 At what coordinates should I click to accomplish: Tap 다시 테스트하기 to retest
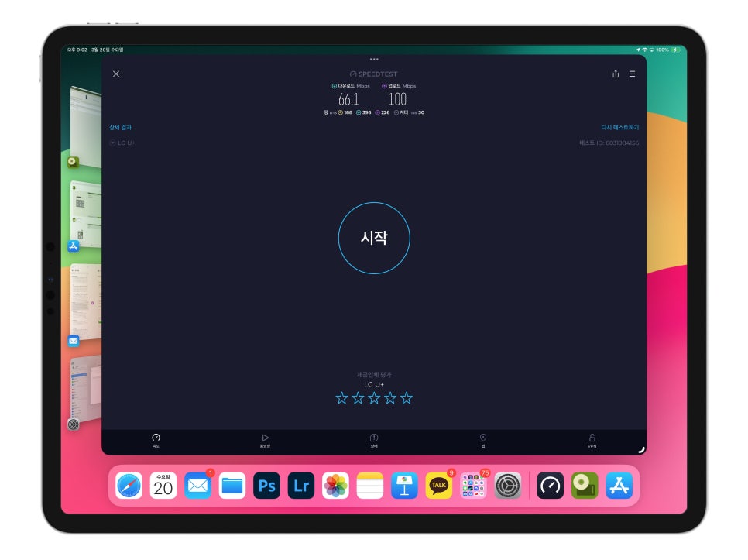pos(619,127)
